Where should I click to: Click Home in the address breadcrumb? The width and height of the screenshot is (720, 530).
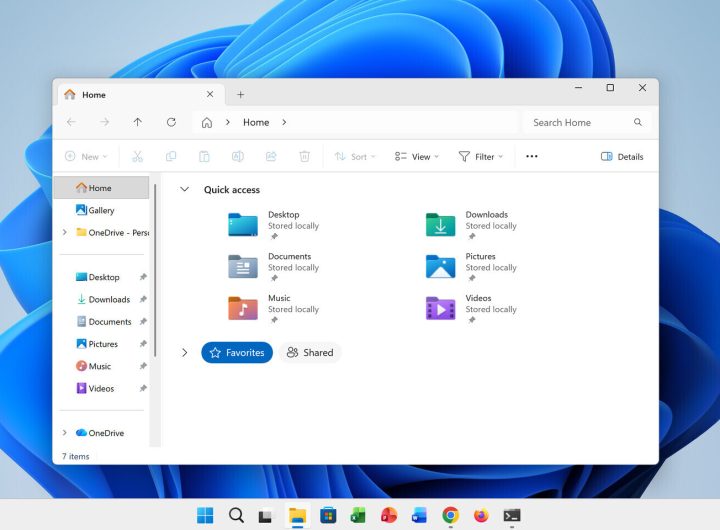tap(256, 122)
